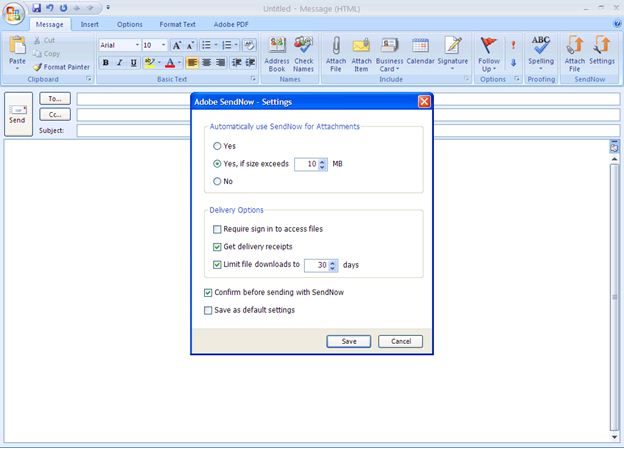Open SendNow Settings from ribbon
624x449 pixels.
coord(602,51)
